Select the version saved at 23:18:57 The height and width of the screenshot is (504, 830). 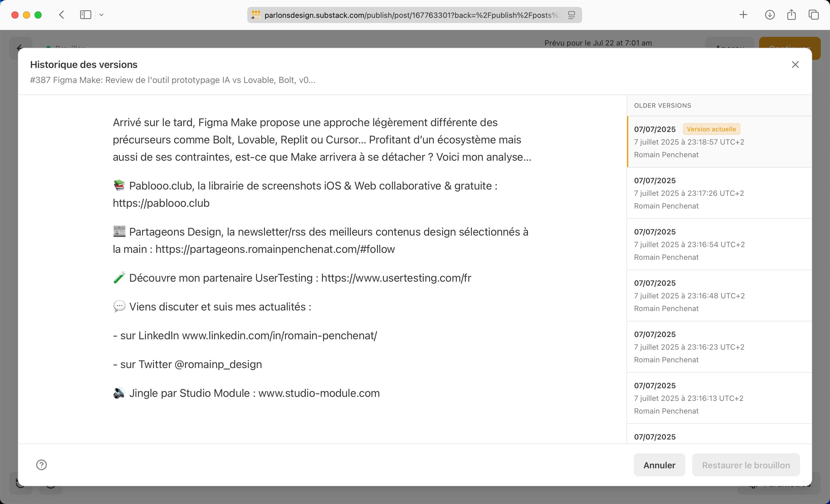[x=719, y=142]
